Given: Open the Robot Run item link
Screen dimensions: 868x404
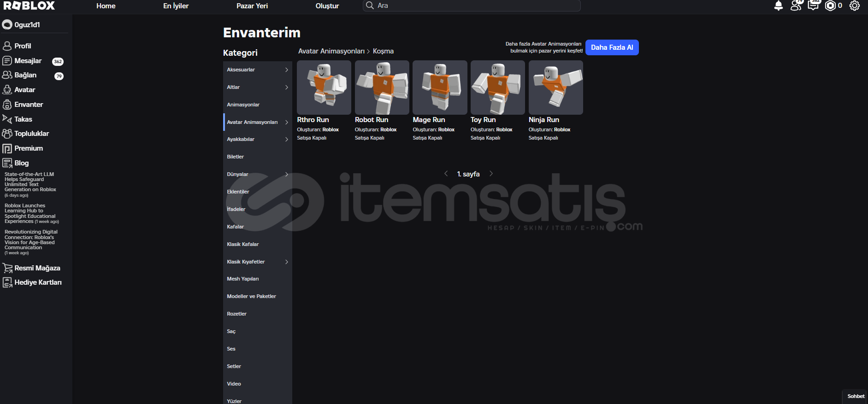Looking at the screenshot, I should (x=372, y=120).
